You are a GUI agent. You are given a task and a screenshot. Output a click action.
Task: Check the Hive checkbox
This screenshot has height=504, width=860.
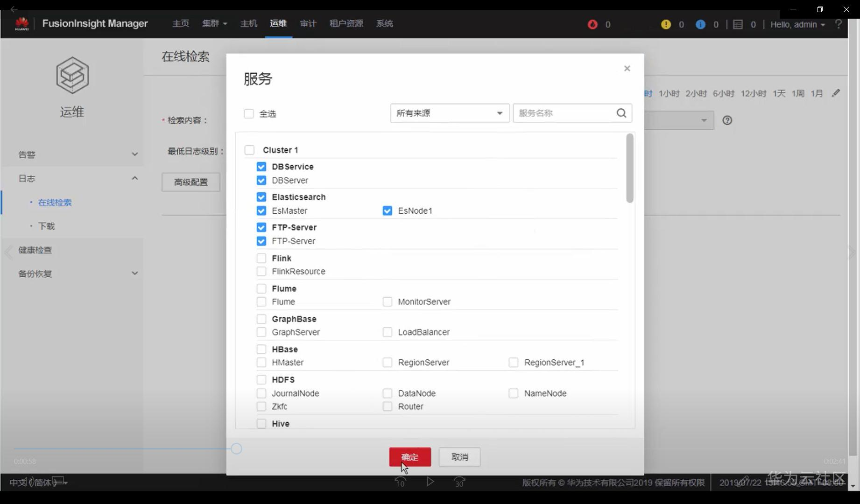(x=261, y=423)
